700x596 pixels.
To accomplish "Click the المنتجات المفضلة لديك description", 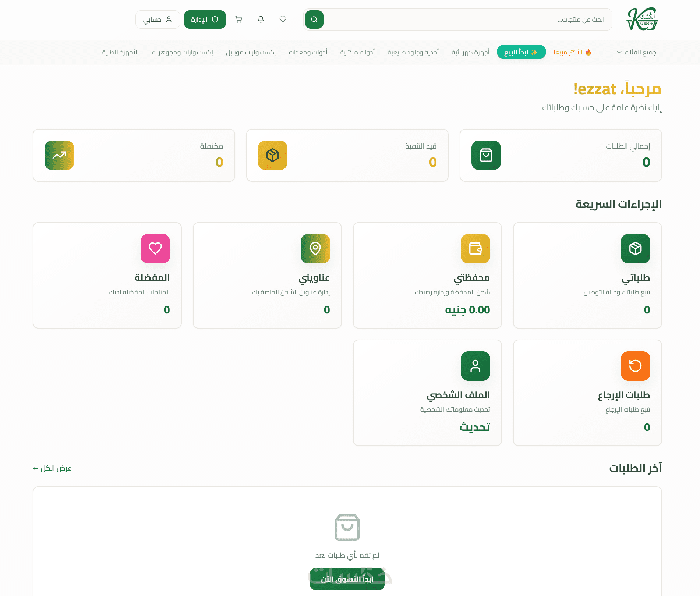I will 139,292.
